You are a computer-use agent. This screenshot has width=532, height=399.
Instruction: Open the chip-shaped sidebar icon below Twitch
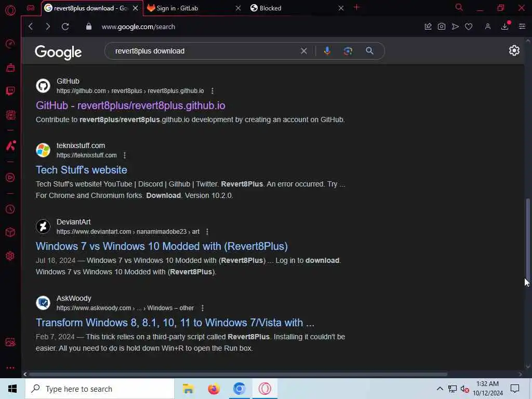pos(10,115)
